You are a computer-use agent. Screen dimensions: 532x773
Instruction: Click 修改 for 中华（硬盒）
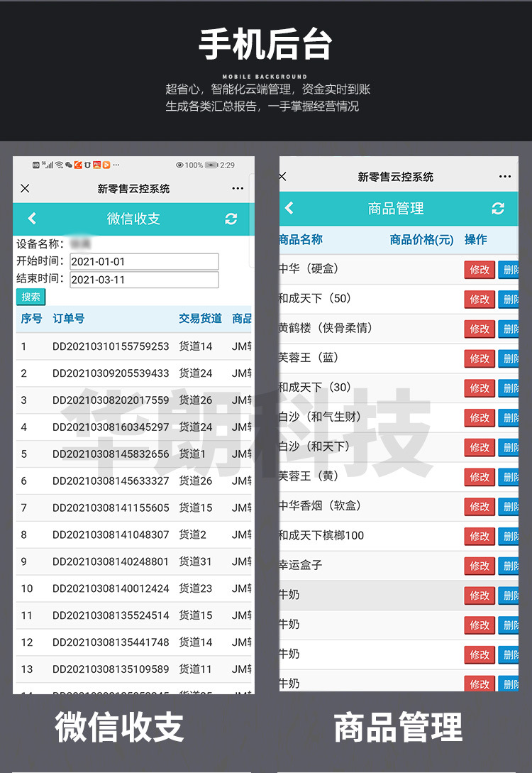480,270
